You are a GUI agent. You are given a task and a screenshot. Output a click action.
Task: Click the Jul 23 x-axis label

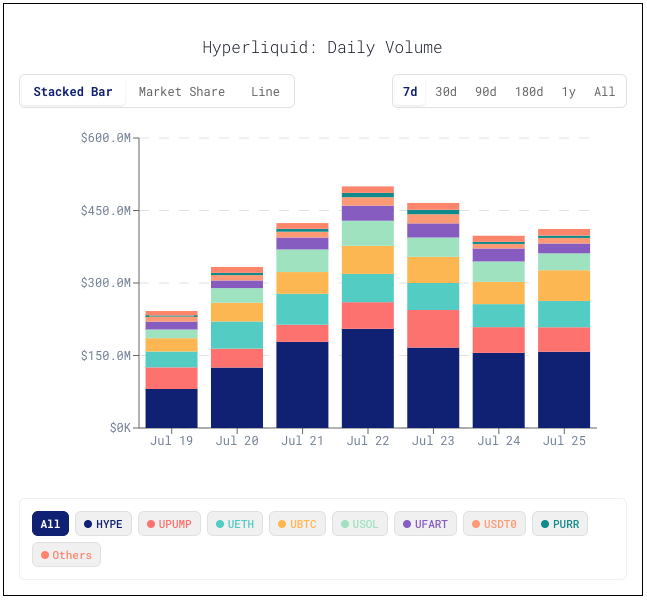(433, 441)
